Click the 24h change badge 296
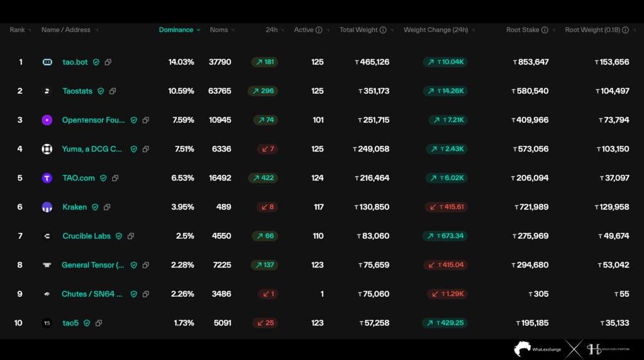 tap(263, 91)
